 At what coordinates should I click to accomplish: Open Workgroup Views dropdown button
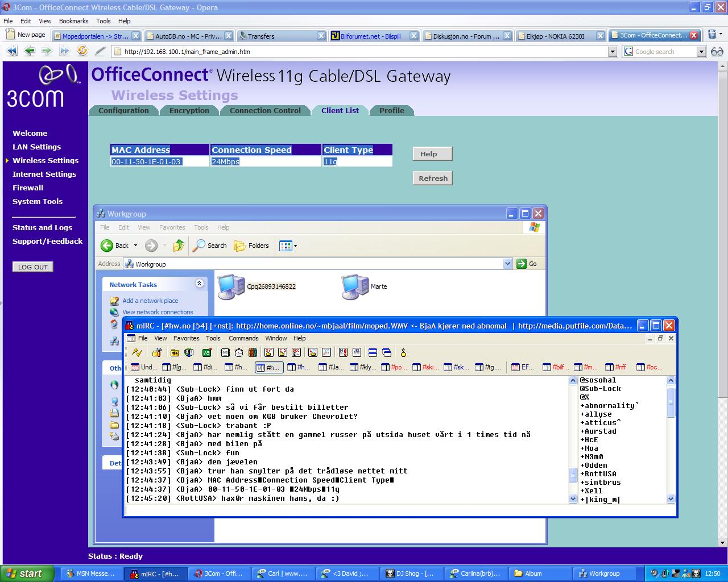[288, 246]
